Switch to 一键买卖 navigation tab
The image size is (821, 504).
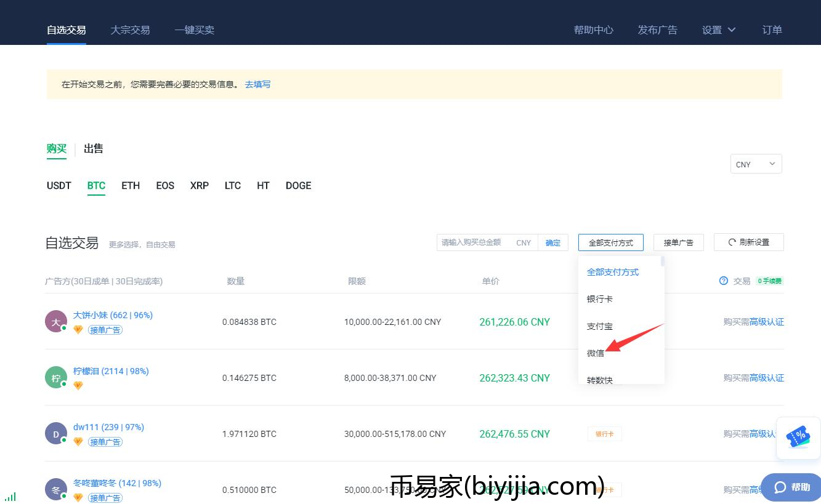195,30
